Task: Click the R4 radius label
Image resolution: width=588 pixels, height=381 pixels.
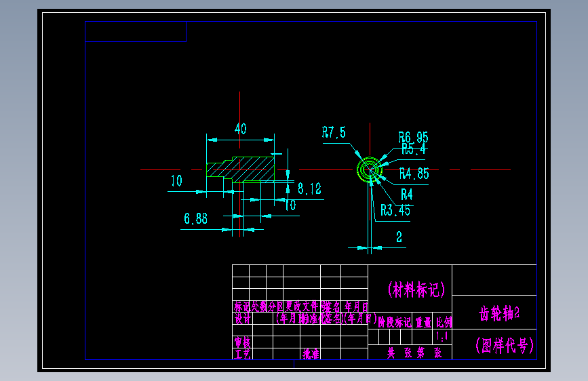Action: [407, 195]
